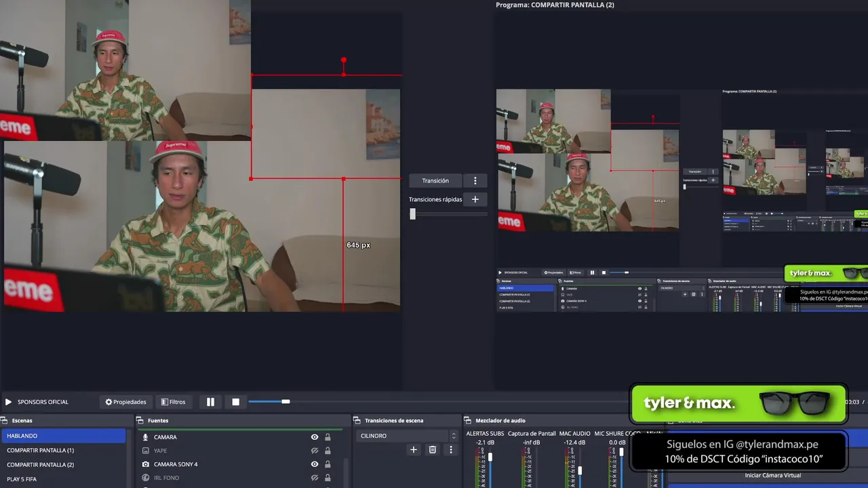868x488 pixels.
Task: Click the SPONSORS OFICIAL source label
Action: tap(43, 402)
